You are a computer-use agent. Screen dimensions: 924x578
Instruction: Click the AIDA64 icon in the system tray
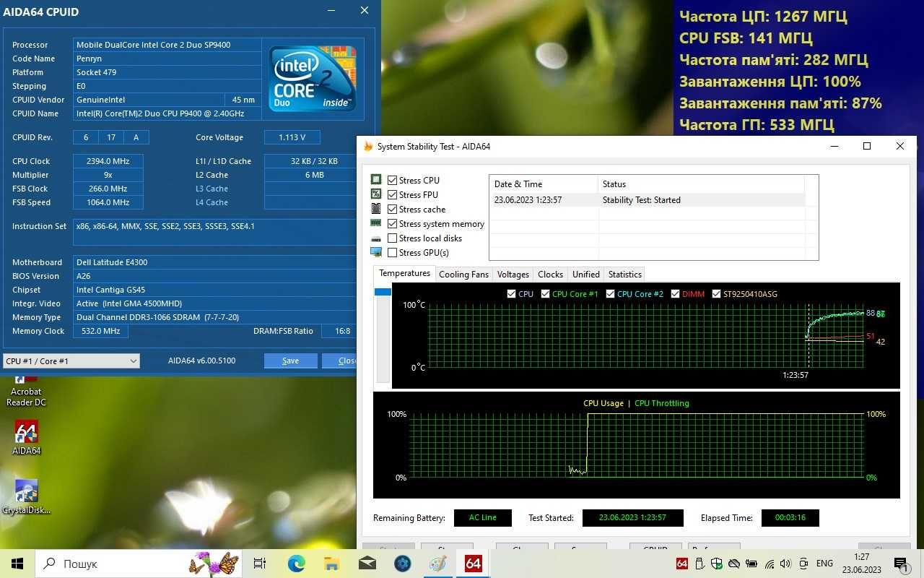[x=681, y=564]
